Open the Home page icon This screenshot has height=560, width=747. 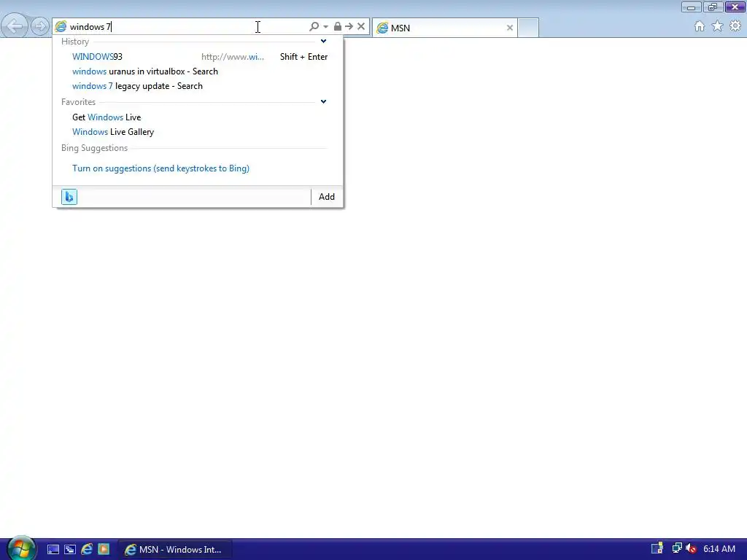700,26
